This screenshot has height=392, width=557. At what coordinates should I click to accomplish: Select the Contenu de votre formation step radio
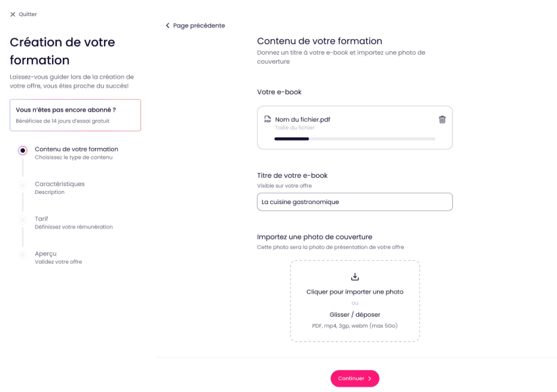23,151
